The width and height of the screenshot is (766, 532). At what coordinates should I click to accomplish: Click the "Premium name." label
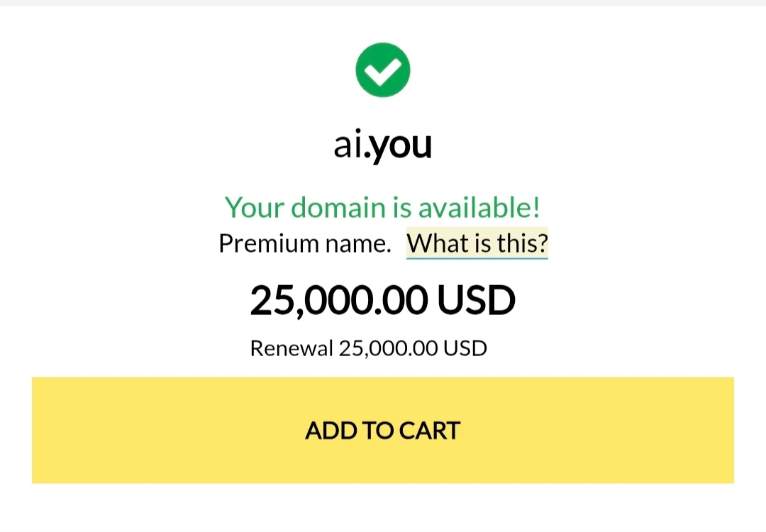(x=305, y=243)
